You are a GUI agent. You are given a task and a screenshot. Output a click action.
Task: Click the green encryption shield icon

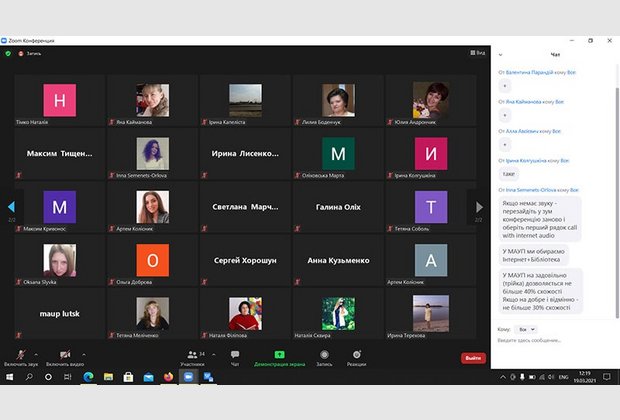coord(8,53)
